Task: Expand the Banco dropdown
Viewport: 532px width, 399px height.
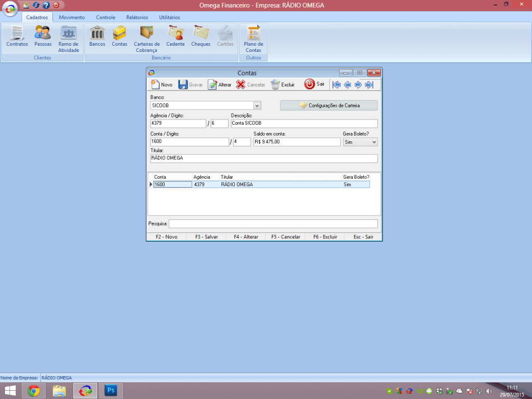Action: [257, 105]
